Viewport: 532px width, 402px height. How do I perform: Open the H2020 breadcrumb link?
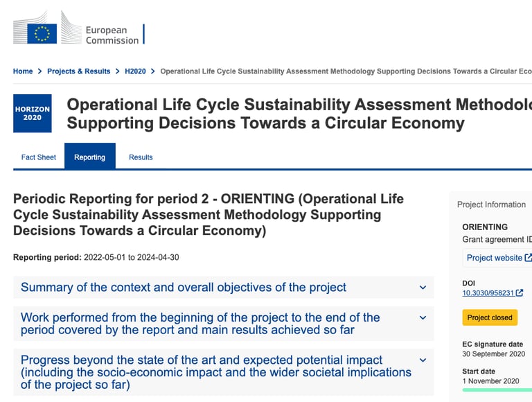[x=135, y=71]
